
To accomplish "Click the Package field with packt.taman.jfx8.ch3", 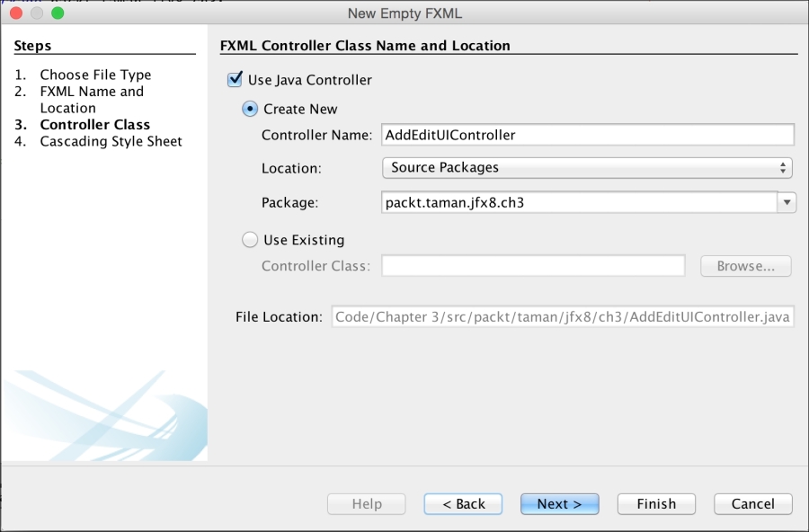I will tap(578, 203).
